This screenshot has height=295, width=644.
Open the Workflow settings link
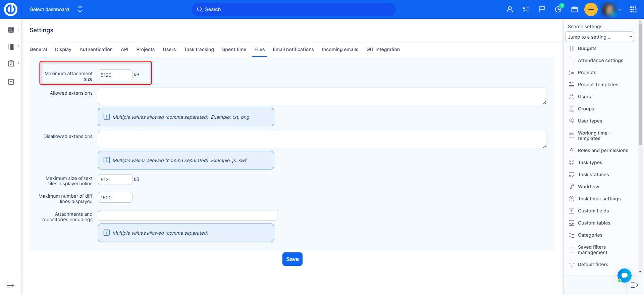(588, 187)
